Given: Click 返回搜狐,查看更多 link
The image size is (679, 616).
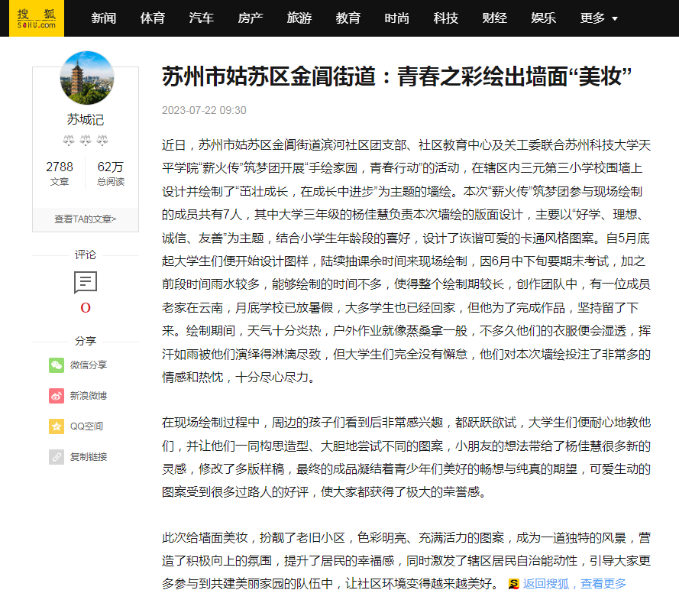Looking at the screenshot, I should point(574,584).
